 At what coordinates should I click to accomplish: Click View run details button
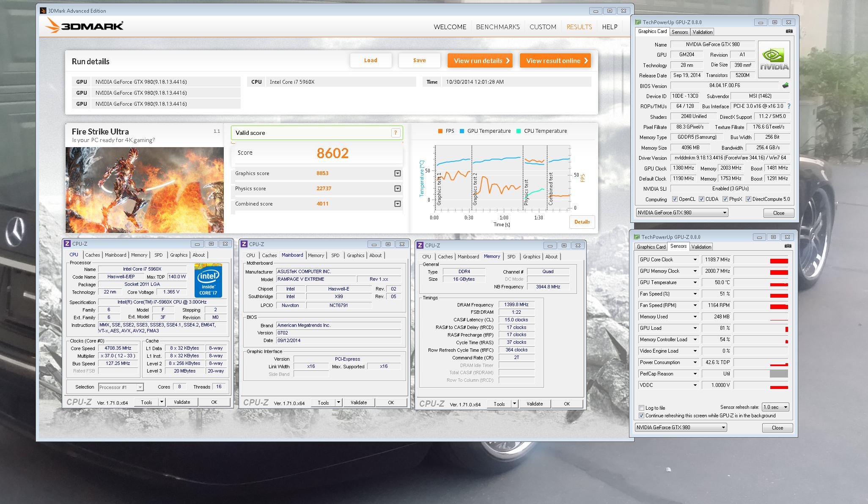(x=480, y=60)
